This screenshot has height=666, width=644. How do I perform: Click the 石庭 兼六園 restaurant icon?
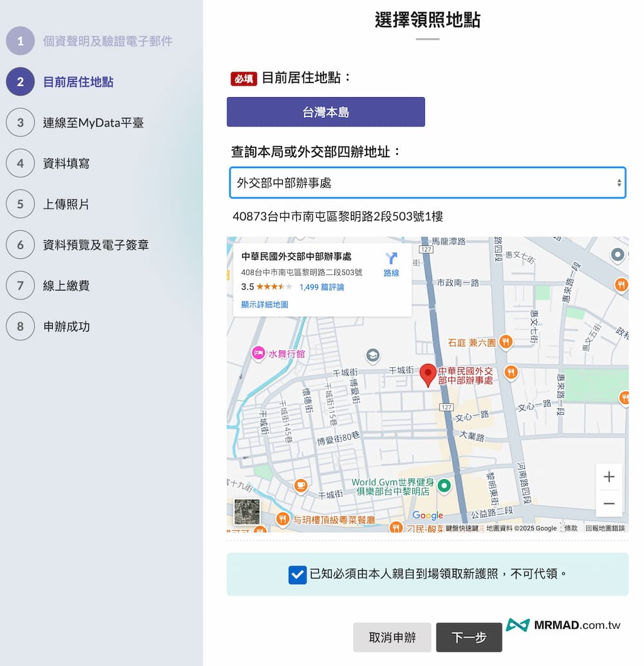pos(506,342)
